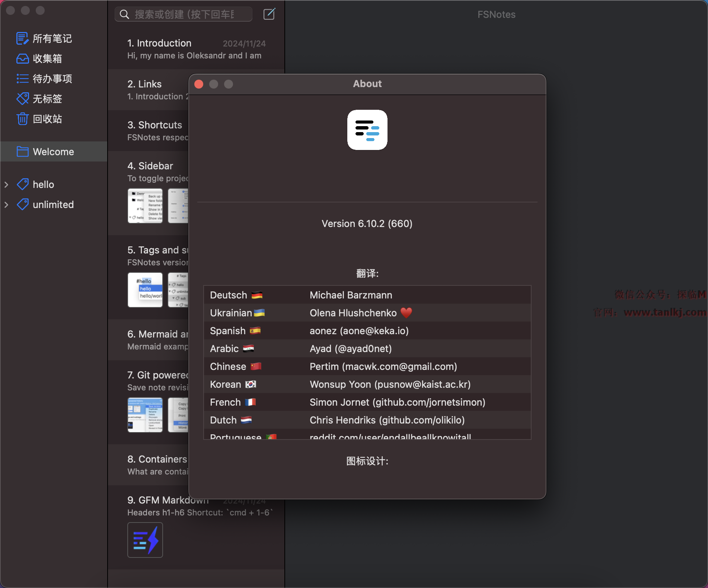Click the South Korean flag beside Korean

click(x=251, y=384)
